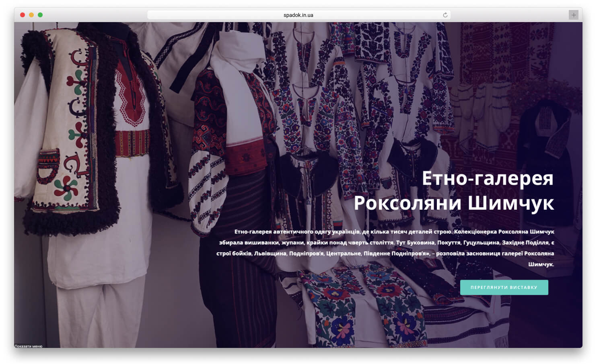
Task: Click the Етно-галерея heading line
Action: pyautogui.click(x=488, y=178)
